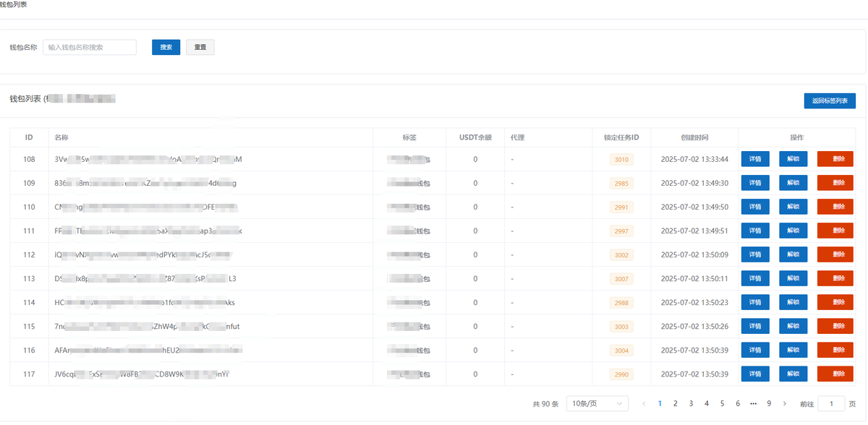Go to page 5 in pagination
This screenshot has width=868, height=425.
722,403
